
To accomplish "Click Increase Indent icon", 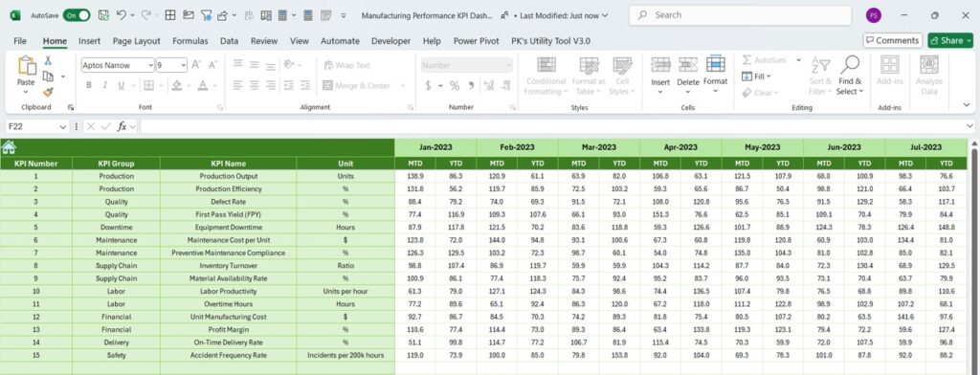I will pyautogui.click(x=305, y=86).
